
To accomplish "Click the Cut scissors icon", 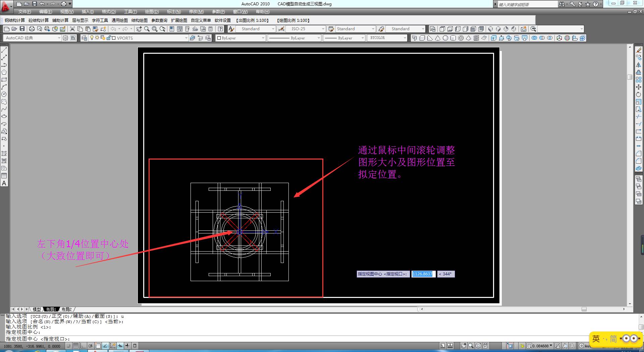I will click(72, 29).
